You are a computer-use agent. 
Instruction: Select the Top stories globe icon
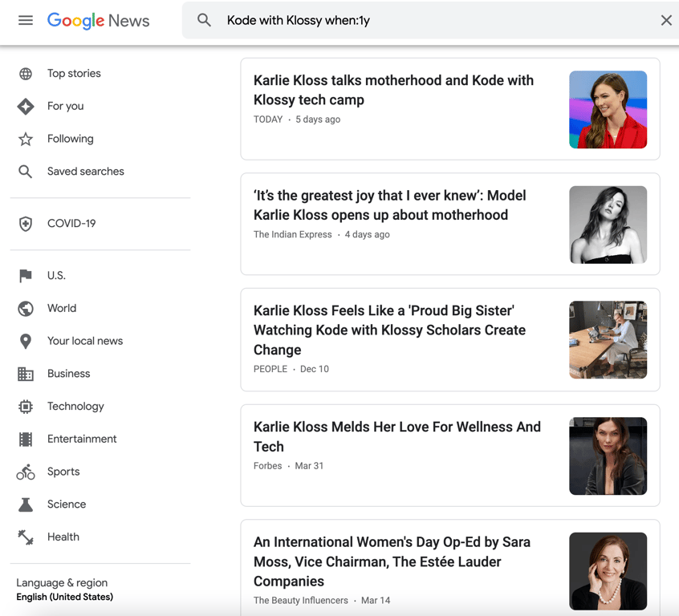click(x=26, y=73)
